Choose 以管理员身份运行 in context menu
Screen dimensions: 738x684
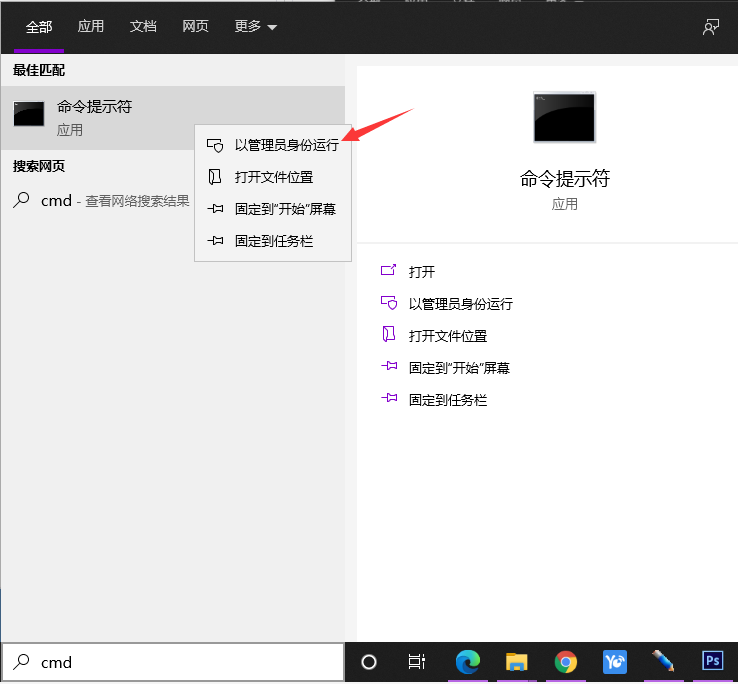click(x=286, y=145)
